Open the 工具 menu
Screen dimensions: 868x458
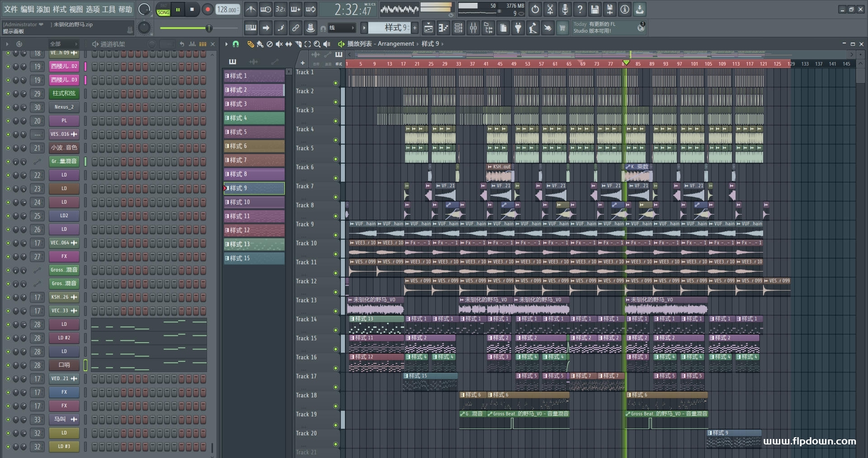[108, 10]
